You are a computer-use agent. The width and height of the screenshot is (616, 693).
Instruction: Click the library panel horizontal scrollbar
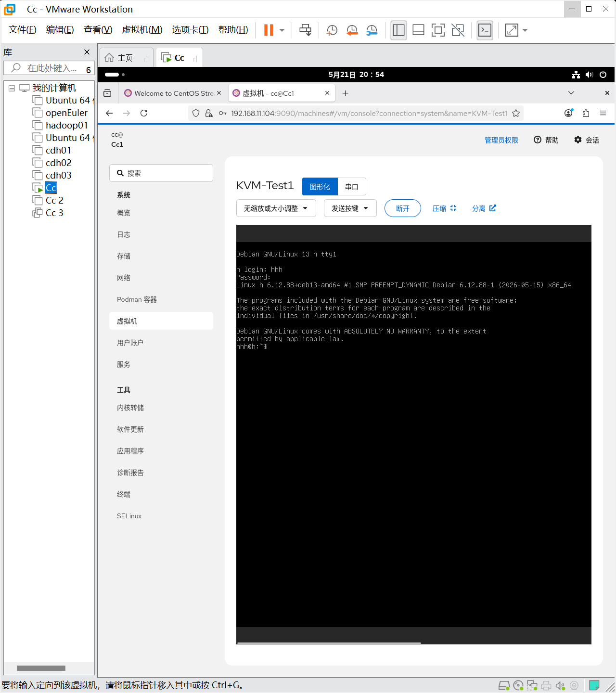(x=41, y=668)
